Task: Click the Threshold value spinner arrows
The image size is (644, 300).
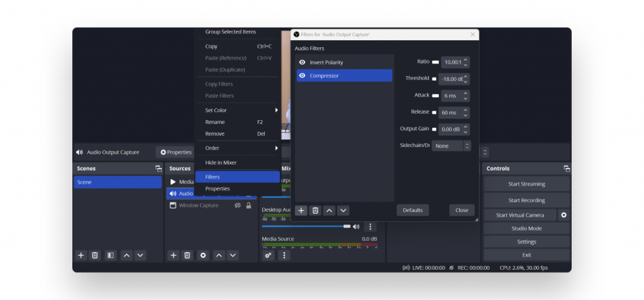Action: (x=465, y=79)
